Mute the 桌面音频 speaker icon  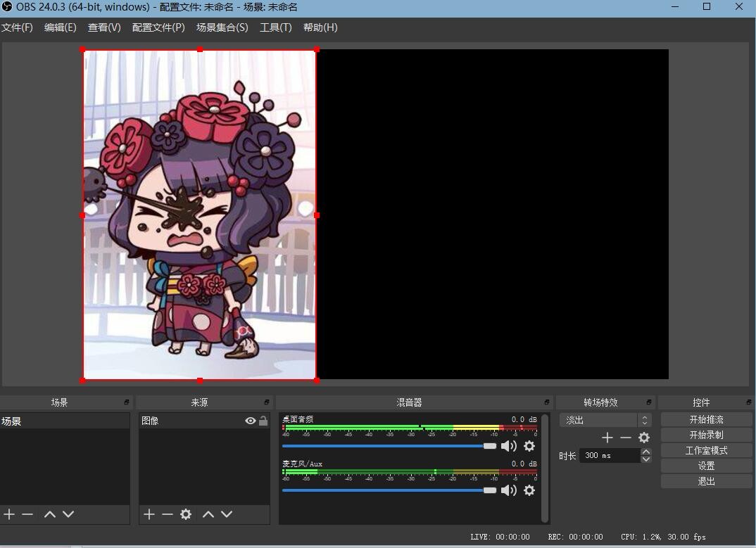[x=508, y=446]
